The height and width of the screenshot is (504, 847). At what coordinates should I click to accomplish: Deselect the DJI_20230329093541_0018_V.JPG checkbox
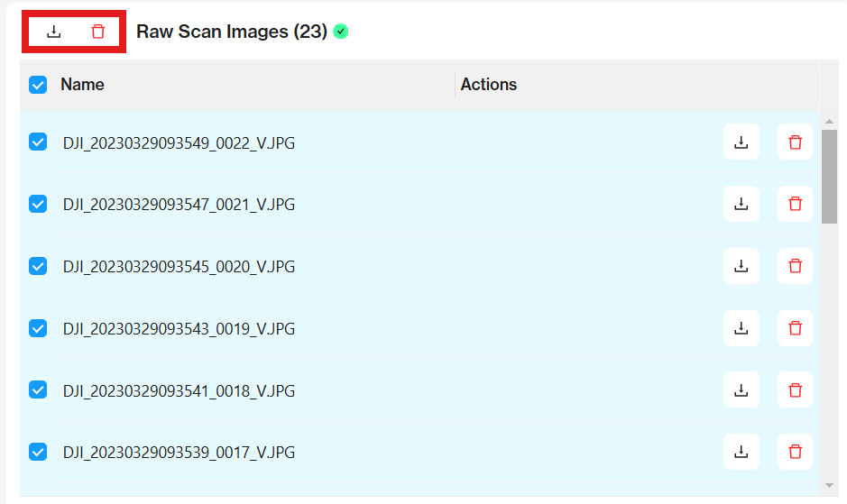38,389
